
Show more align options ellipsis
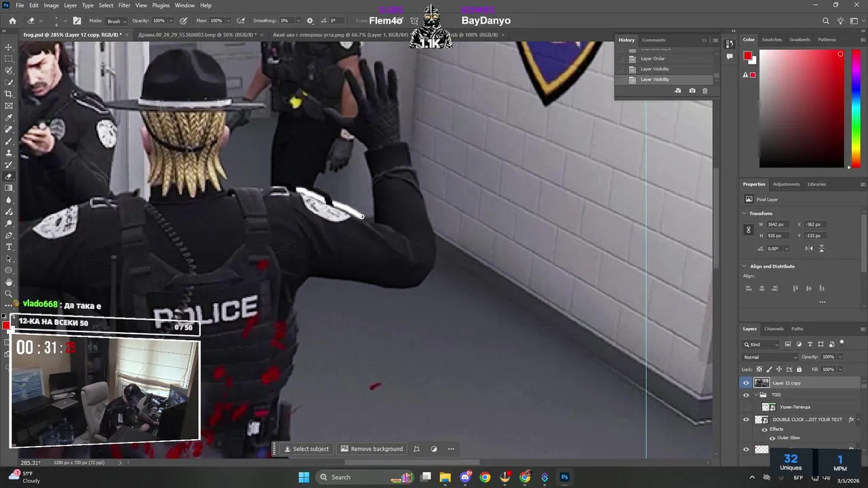822,302
